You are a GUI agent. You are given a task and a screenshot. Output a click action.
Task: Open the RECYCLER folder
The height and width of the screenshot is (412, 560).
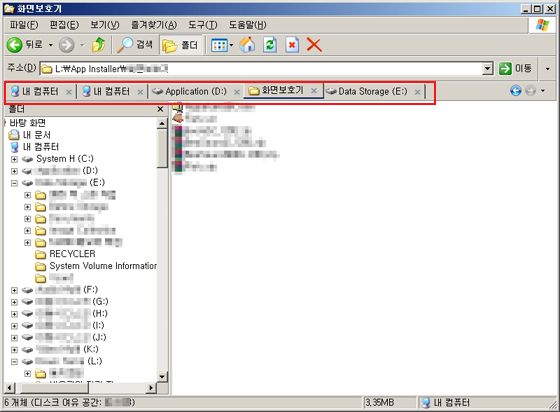point(72,254)
